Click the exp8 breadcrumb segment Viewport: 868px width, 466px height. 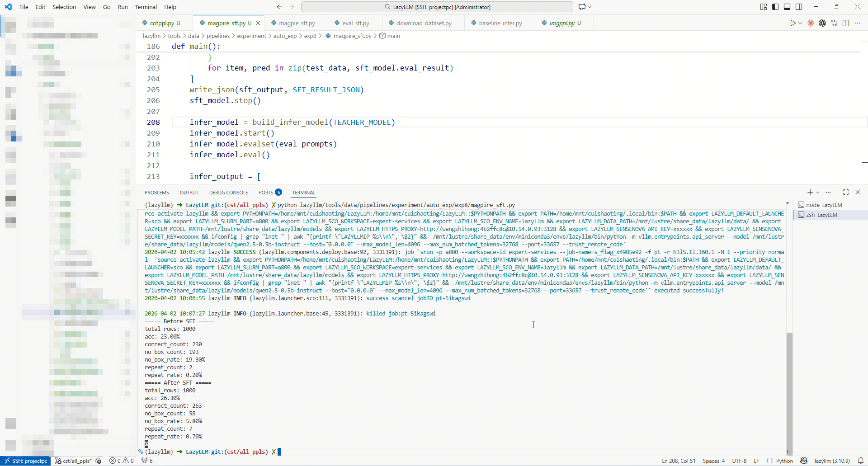click(x=310, y=36)
